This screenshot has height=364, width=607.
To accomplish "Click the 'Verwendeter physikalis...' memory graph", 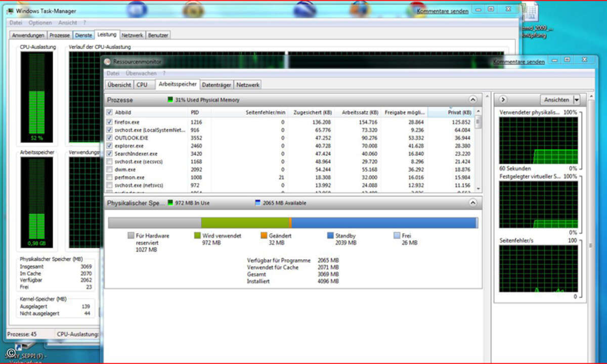I will (538, 140).
